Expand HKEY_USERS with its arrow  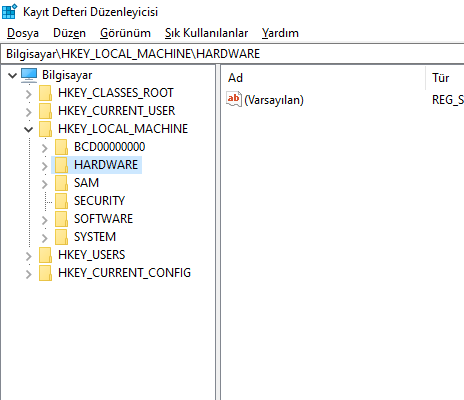[x=29, y=256]
